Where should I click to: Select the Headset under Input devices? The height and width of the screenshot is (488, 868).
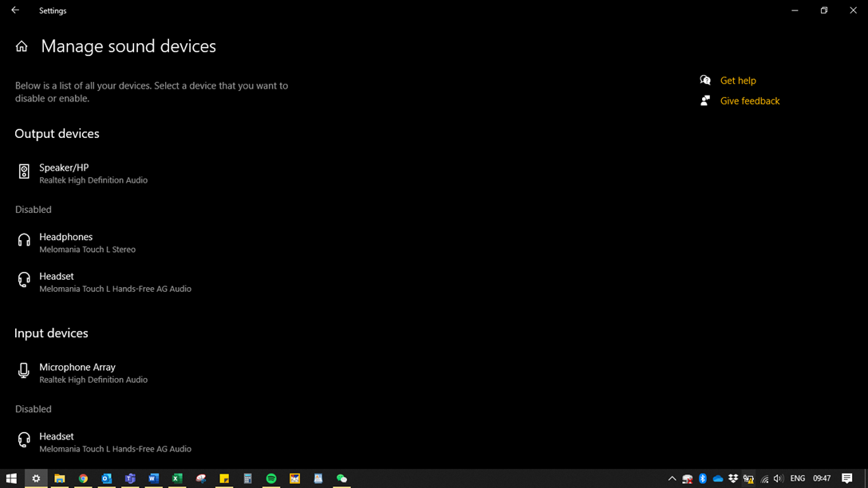pos(114,443)
